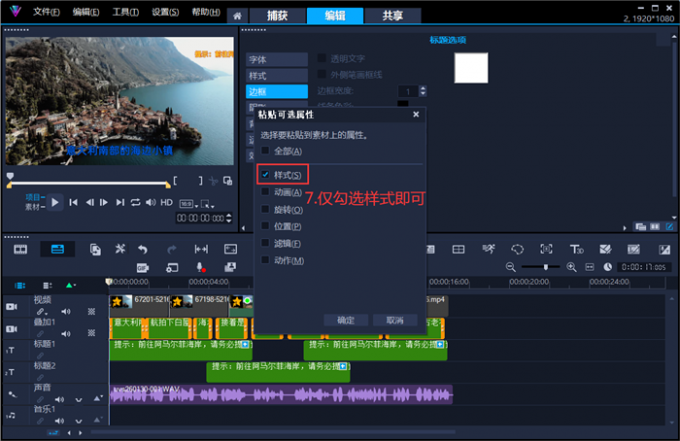The image size is (680, 441).
Task: Zoom out the timeline
Action: point(510,267)
